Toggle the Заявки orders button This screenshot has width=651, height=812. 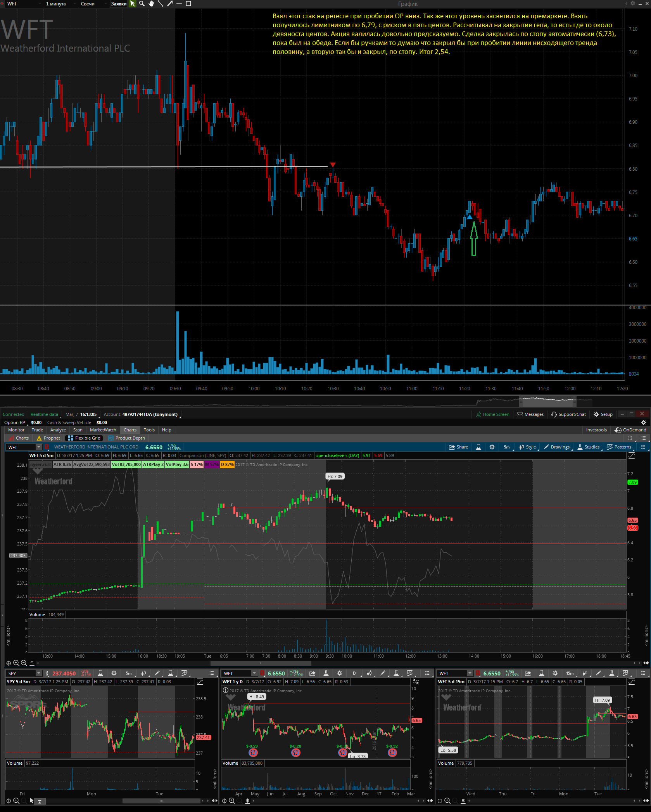coord(119,4)
